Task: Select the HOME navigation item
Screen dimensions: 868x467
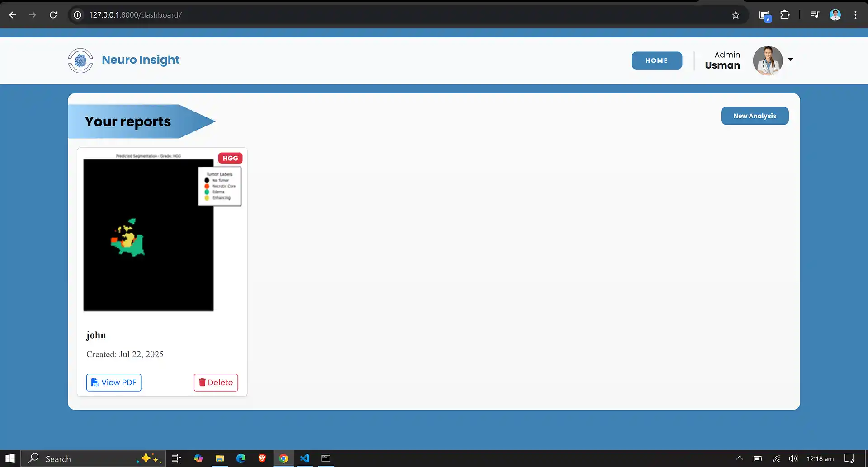Action: (x=656, y=60)
